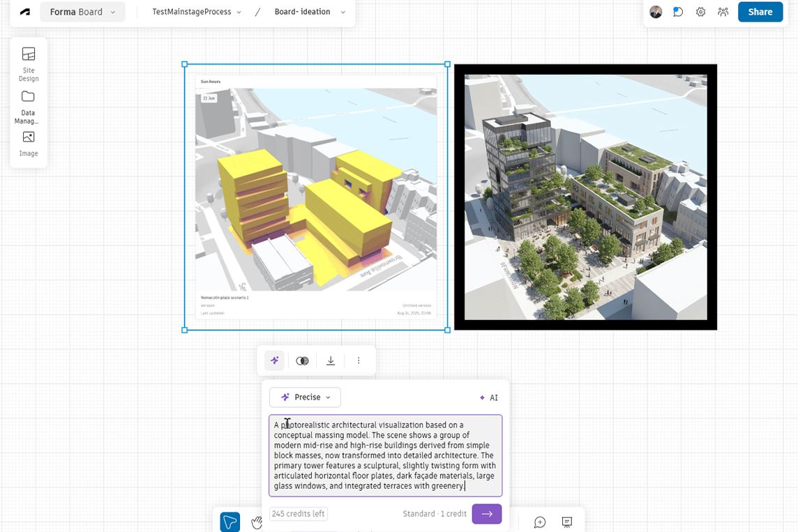Open the Site Design panel
This screenshot has height=532, width=798.
point(29,63)
